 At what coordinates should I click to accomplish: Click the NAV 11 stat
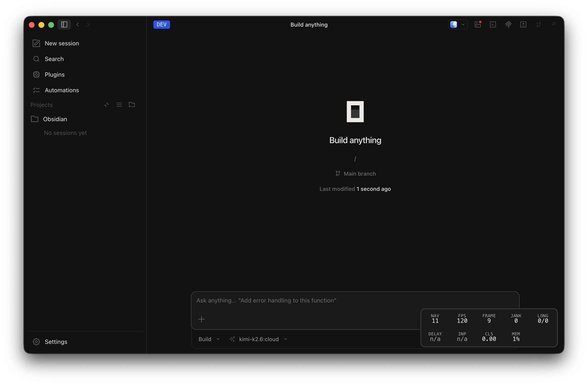[x=435, y=319]
